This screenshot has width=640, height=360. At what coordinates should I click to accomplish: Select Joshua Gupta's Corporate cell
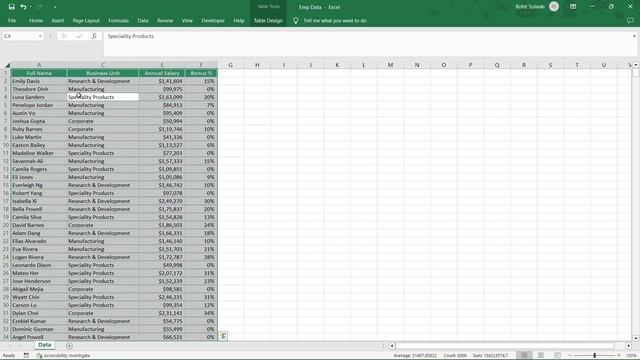pos(103,121)
